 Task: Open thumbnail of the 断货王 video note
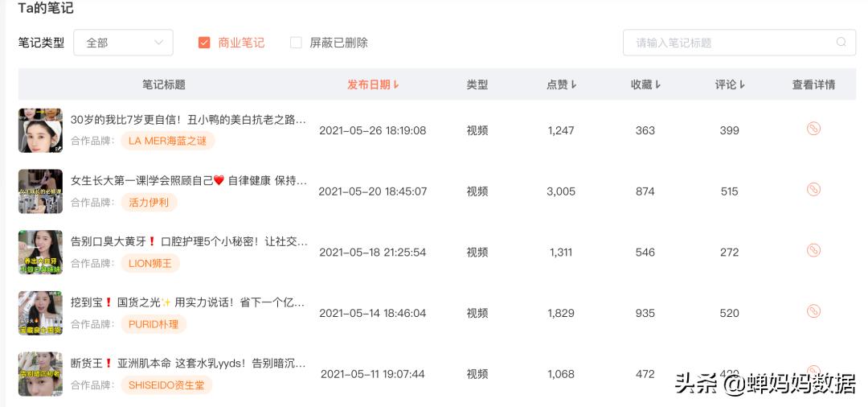tap(40, 374)
